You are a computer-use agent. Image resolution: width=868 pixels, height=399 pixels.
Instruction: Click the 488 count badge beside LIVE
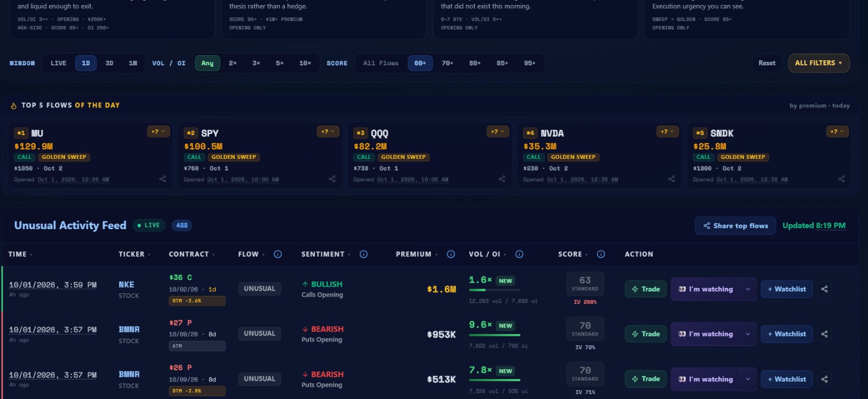(182, 225)
